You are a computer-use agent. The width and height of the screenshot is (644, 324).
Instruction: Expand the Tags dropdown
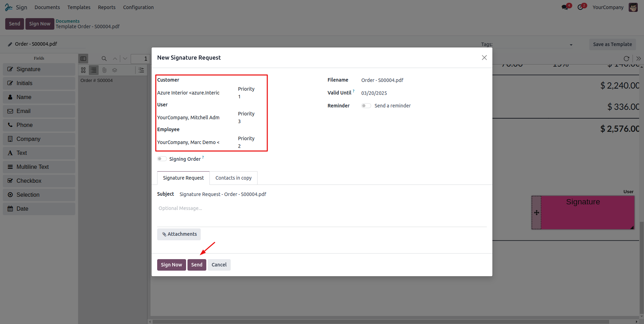[571, 45]
